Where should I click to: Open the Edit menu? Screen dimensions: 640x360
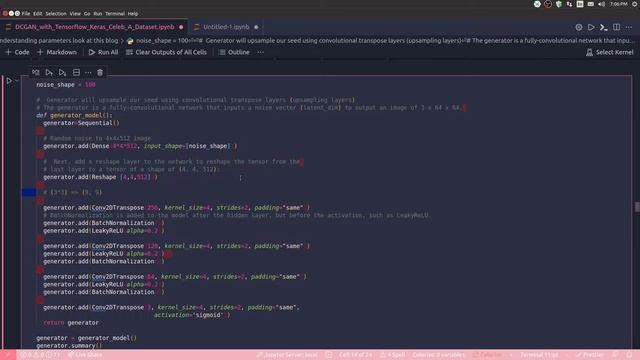coord(38,13)
